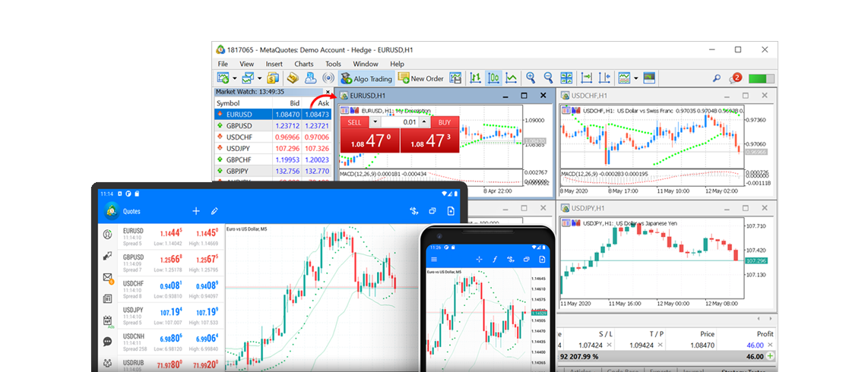868x372 pixels.
Task: Open the Help menu
Action: [397, 64]
